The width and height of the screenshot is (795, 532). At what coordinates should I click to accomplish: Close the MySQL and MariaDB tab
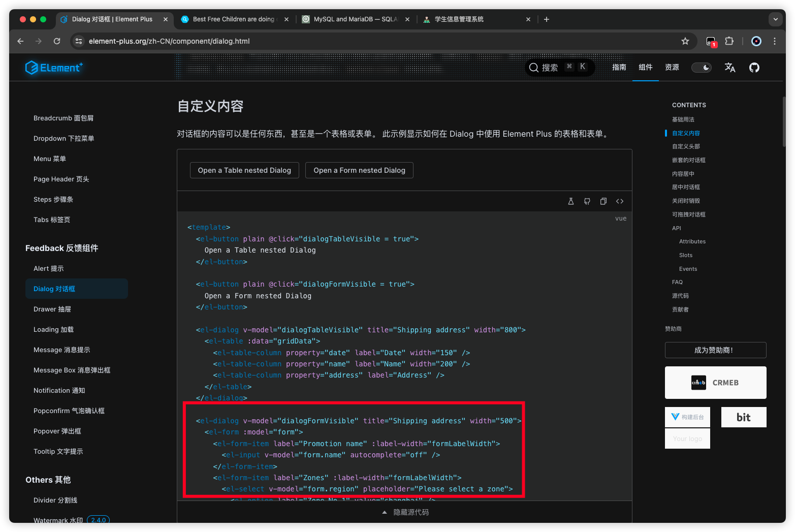[407, 19]
